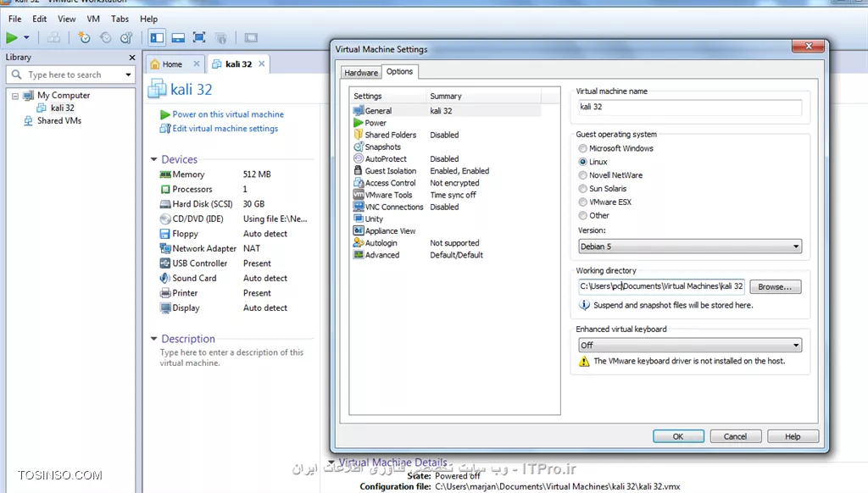Click the CD/DVD (IDE) device icon
The width and height of the screenshot is (868, 493).
(x=165, y=219)
